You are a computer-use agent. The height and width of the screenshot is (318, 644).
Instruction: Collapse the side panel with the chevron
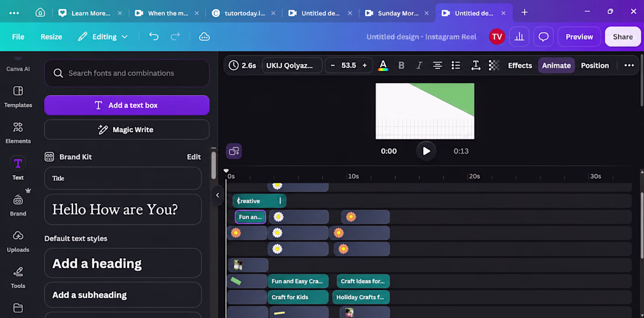[x=218, y=195]
